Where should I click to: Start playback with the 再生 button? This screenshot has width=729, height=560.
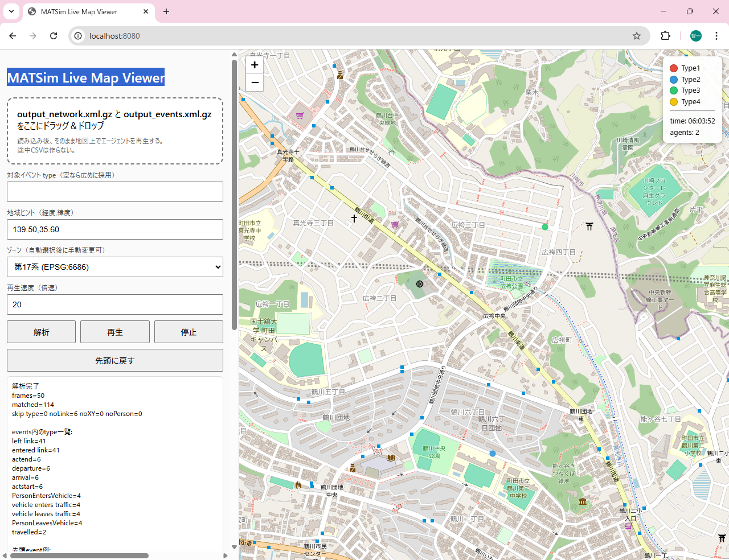click(115, 332)
